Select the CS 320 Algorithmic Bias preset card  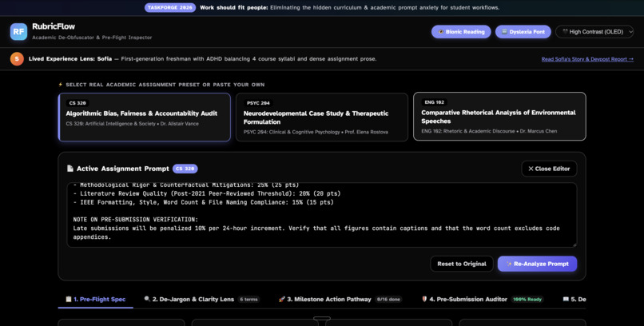tap(145, 117)
